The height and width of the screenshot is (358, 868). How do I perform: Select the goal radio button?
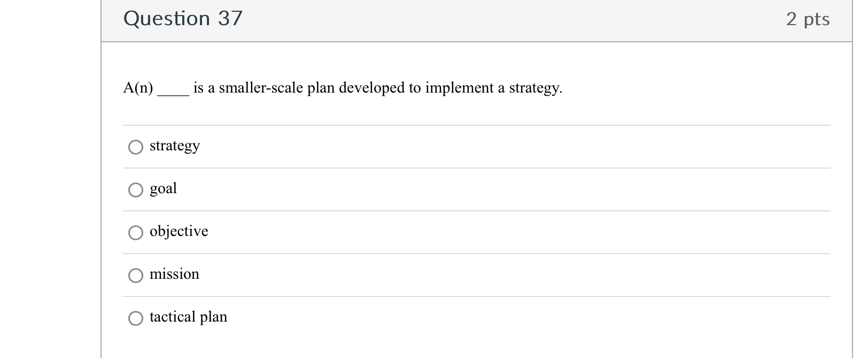point(136,189)
